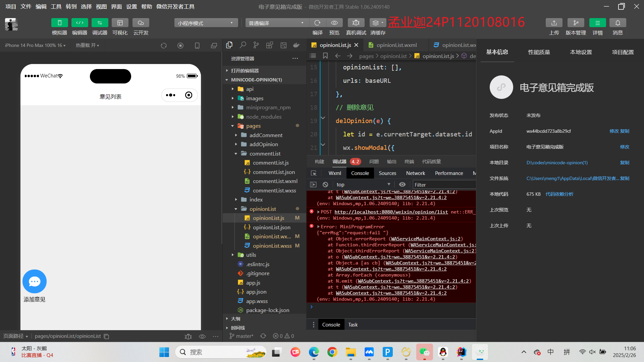Open the 云开发 cloud development button
644x362 pixels.
tap(141, 23)
